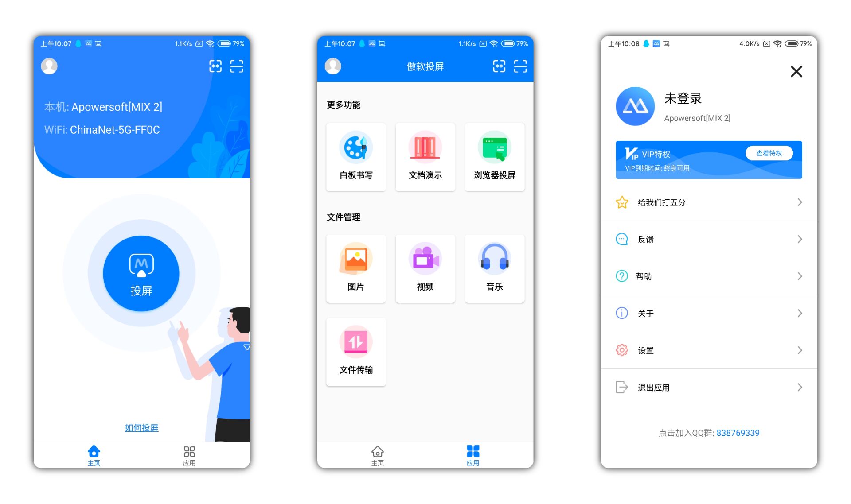Screen dimensions: 851x504
Task: Open the 白板书写 (Whiteboard) tool
Action: tap(355, 155)
